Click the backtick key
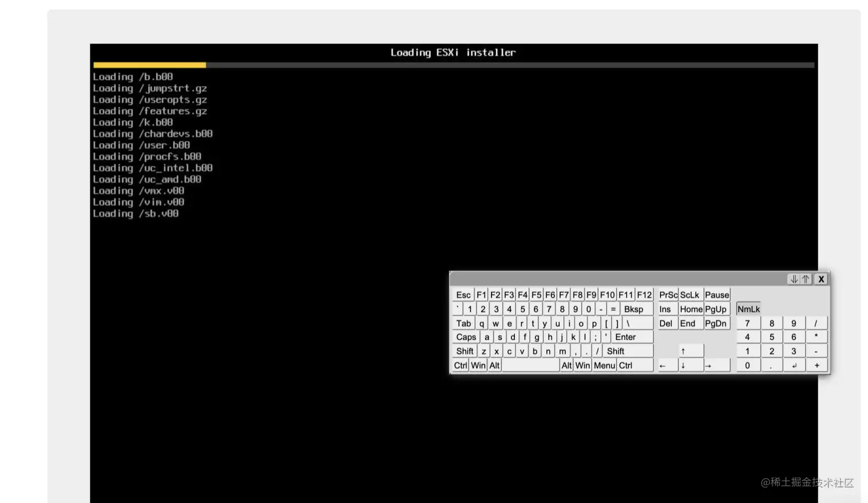This screenshot has height=503, width=868. tap(458, 309)
